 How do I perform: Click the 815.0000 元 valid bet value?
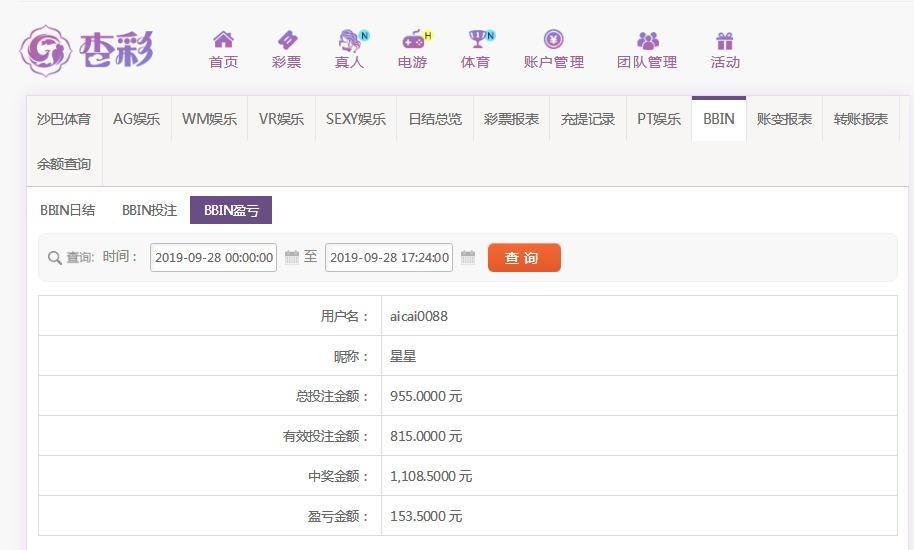coord(426,436)
